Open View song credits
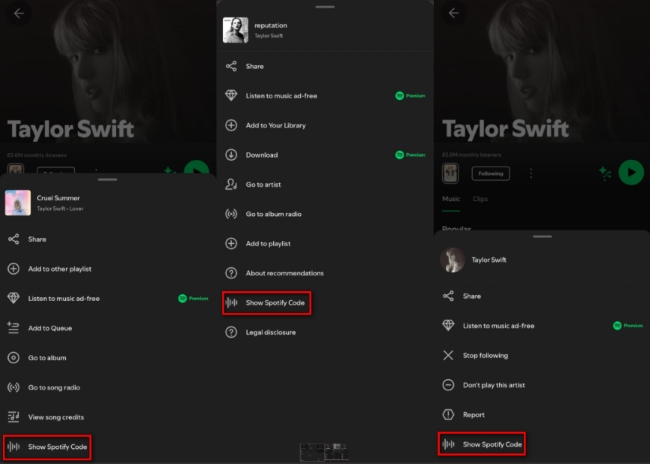This screenshot has width=650, height=464. [108, 417]
